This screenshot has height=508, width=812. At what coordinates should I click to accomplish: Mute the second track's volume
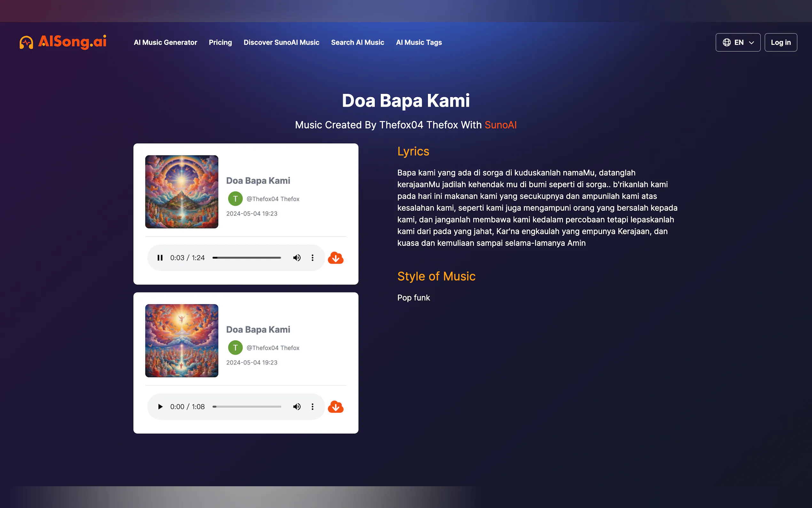pos(296,407)
